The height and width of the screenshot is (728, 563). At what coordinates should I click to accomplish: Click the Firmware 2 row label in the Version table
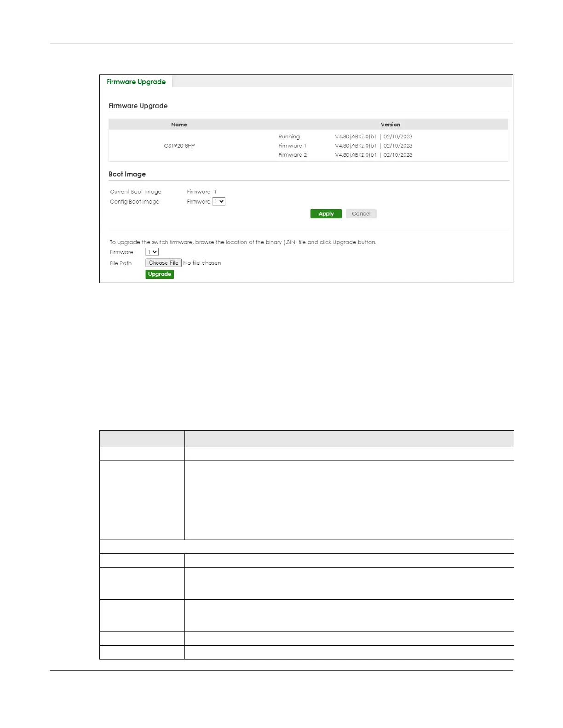pos(293,155)
